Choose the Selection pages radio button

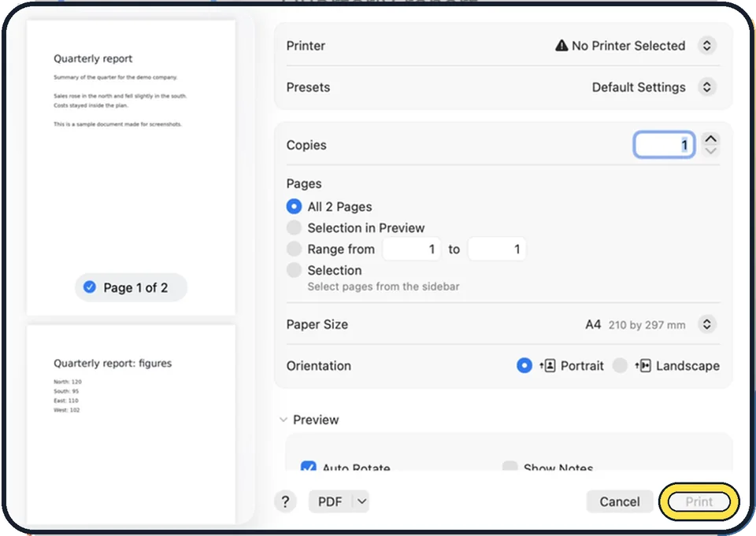(x=294, y=270)
